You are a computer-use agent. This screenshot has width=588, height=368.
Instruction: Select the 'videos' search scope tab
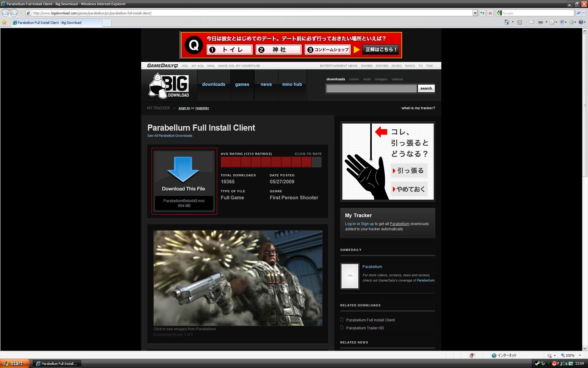point(397,79)
